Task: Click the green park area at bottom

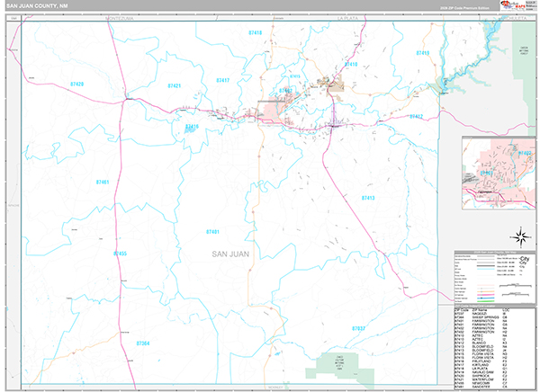Action: click(338, 365)
